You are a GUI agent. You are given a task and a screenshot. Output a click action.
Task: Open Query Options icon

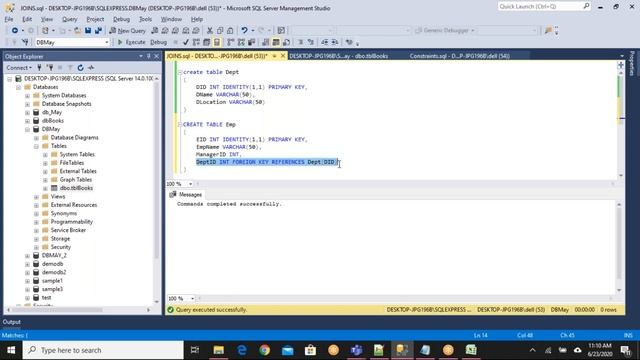click(x=207, y=42)
